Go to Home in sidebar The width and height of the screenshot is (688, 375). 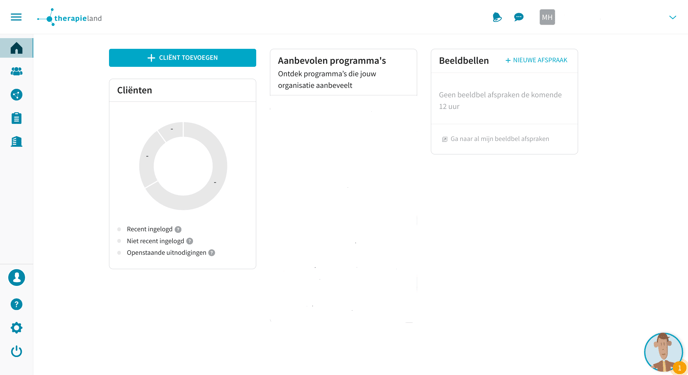16,48
